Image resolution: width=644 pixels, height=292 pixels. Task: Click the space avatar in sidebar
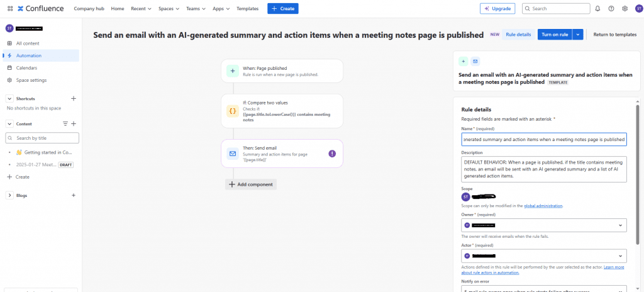(9, 28)
